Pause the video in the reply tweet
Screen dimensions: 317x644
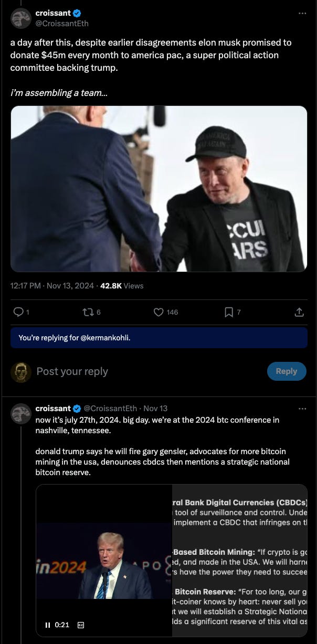pos(48,625)
